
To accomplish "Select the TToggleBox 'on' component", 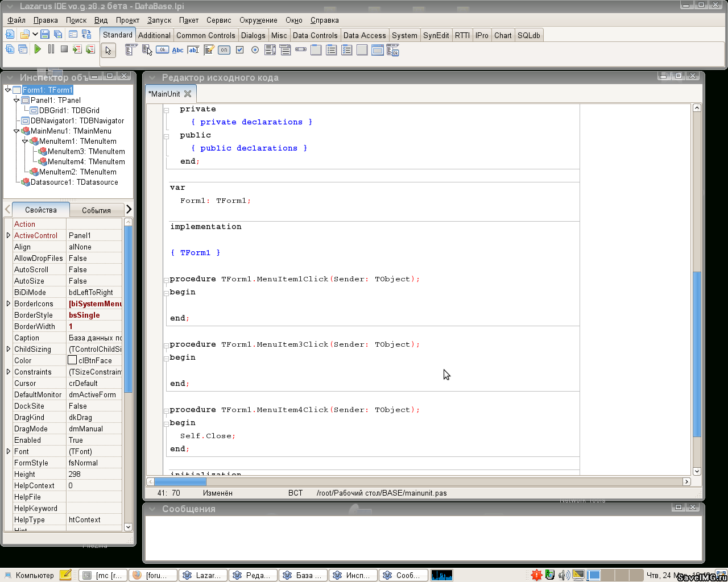I will point(224,50).
